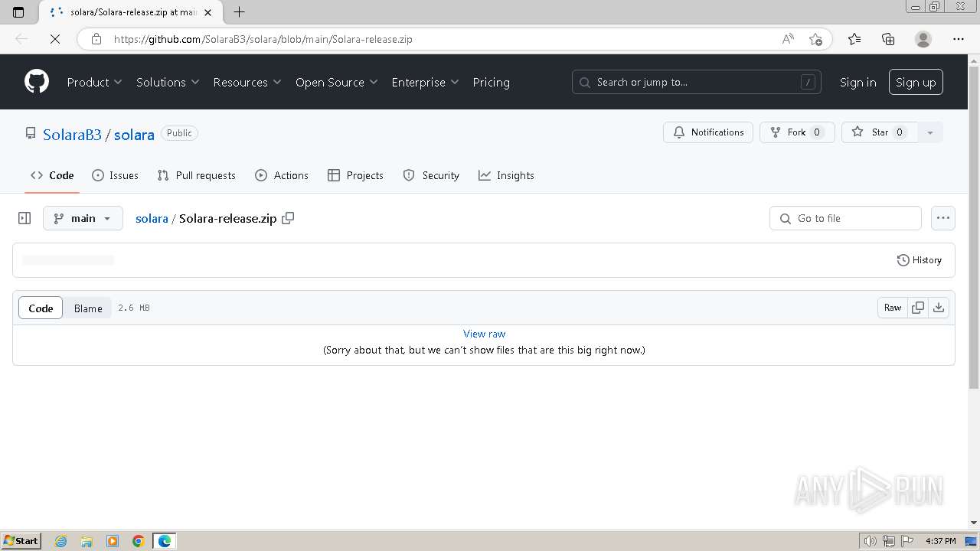Open the solara repository link
Screen dimensions: 980x551
click(x=134, y=134)
